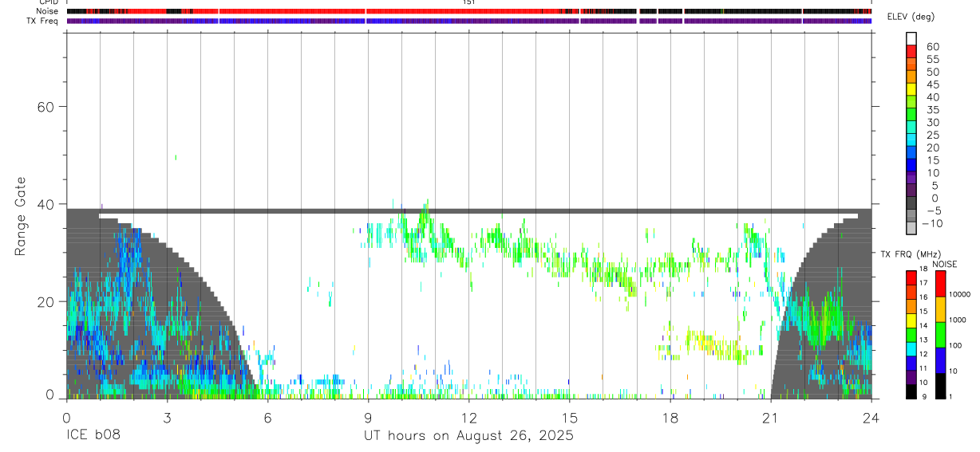This screenshot has height=452, width=980.
Task: Pick the yellow swatch in TX FRQ bar
Action: 911,320
